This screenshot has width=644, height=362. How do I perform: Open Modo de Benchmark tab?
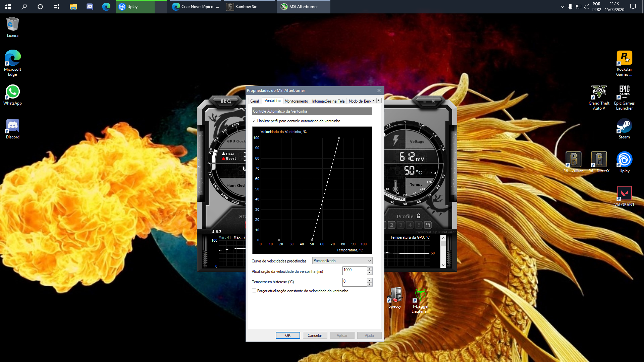coord(359,101)
